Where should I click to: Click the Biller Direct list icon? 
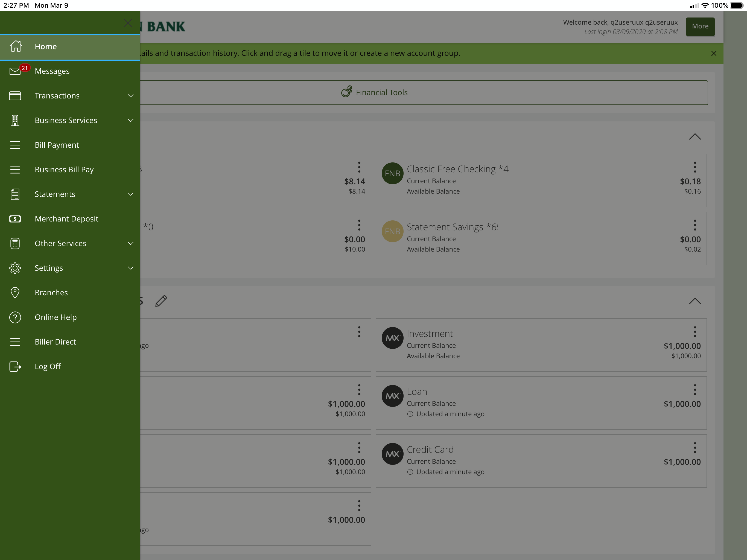click(15, 342)
